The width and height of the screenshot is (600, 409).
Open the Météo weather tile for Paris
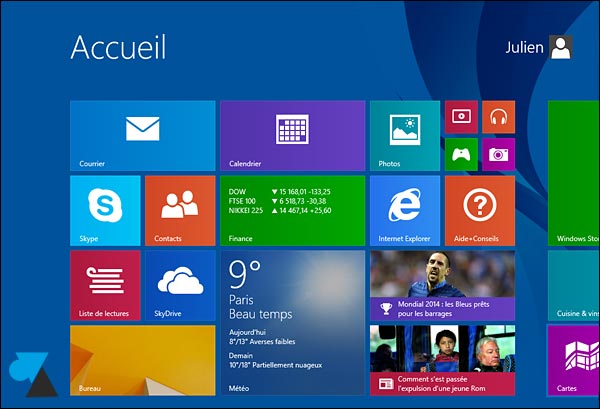293,323
